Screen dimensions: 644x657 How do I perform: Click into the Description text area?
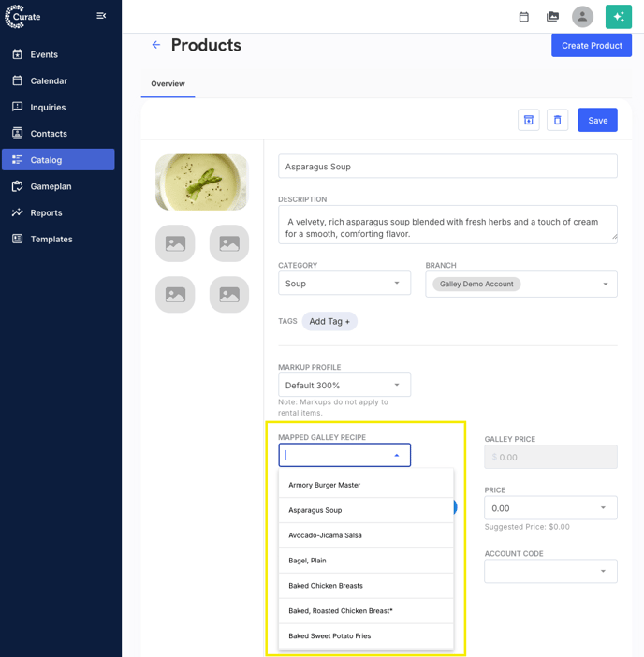click(x=447, y=225)
